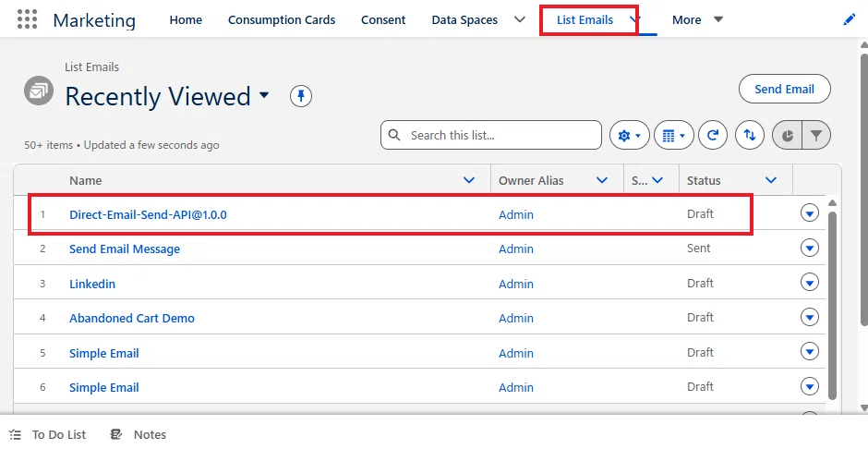Open the Data Spaces tab
The height and width of the screenshot is (449, 868).
tap(464, 20)
